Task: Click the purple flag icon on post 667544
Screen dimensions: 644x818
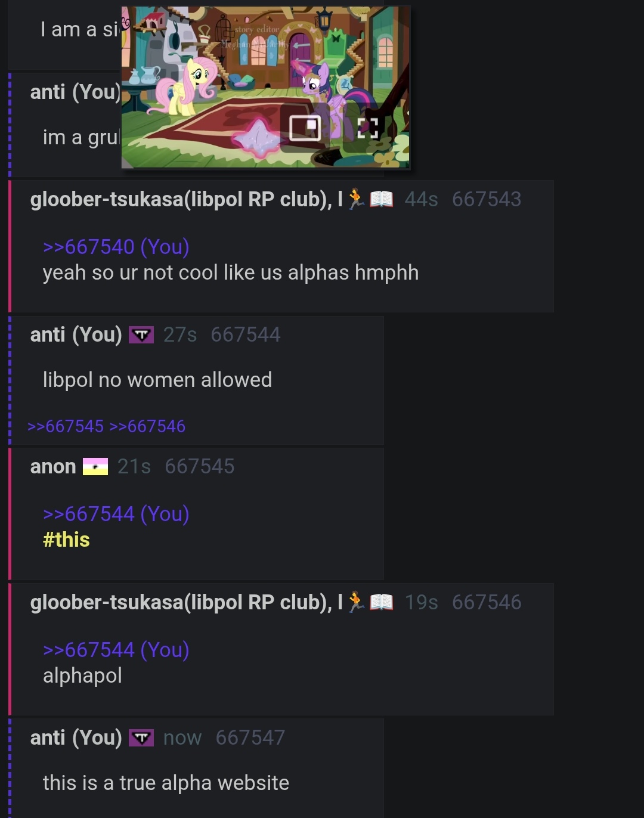Action: (141, 335)
